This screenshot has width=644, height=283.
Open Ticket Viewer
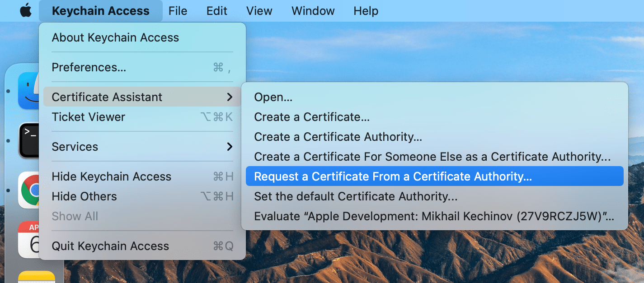point(89,117)
